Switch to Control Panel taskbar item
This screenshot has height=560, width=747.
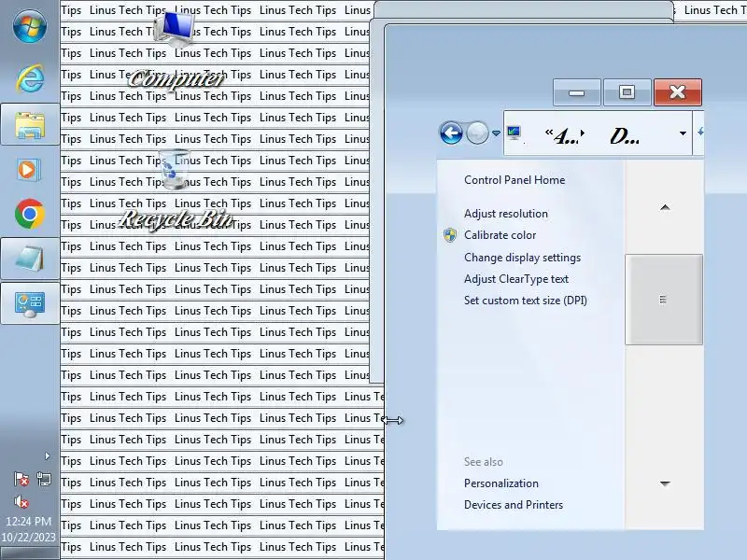[x=30, y=304]
